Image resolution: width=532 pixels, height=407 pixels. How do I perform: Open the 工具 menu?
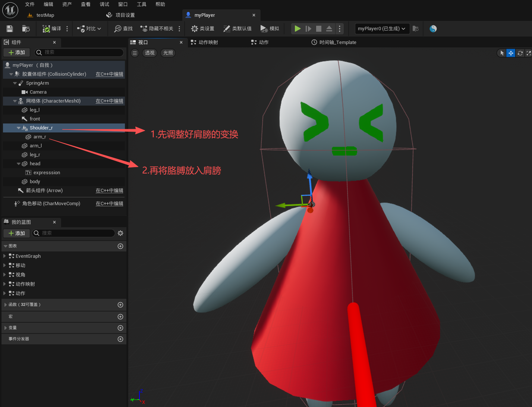coord(142,4)
